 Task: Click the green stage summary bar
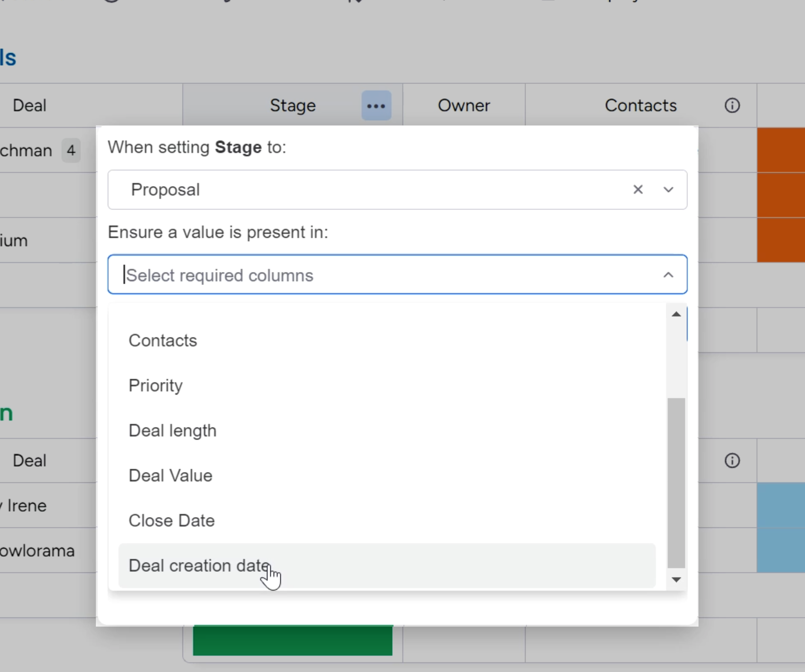point(292,640)
